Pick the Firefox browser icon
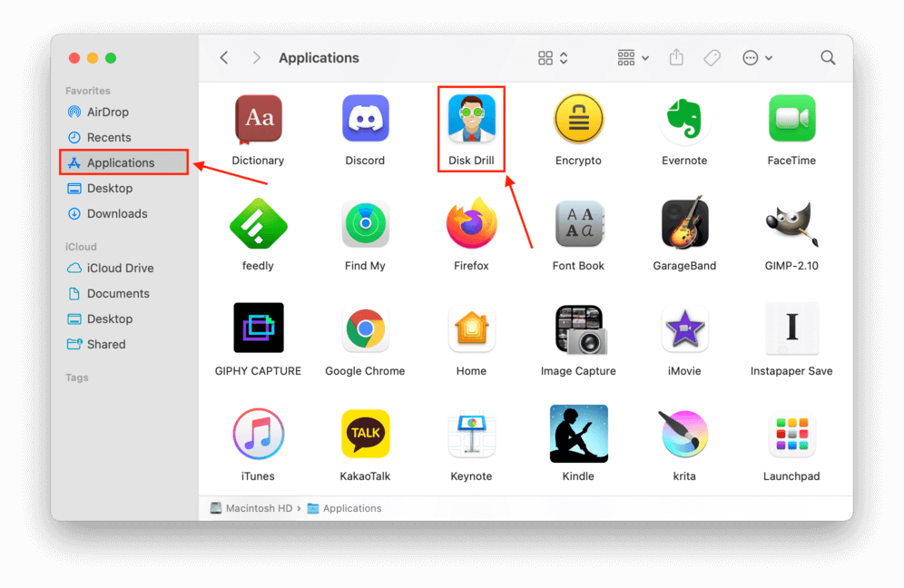The width and height of the screenshot is (904, 588). (x=471, y=223)
